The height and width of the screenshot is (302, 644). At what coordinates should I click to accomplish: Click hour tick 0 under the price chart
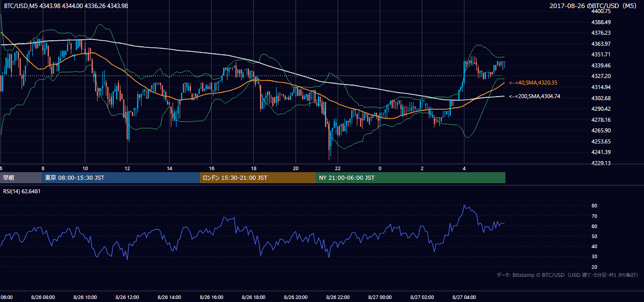[x=380, y=169]
